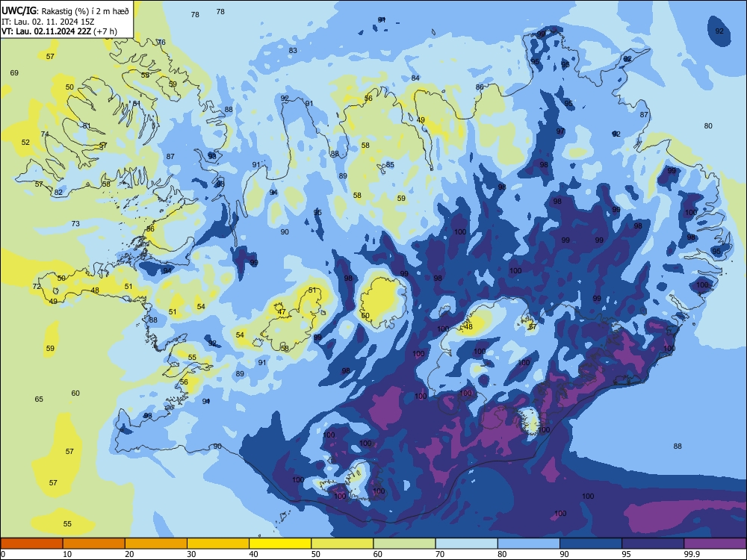Click the dark blue 90–95 legend swatch
This screenshot has height=560, width=747.
591,544
